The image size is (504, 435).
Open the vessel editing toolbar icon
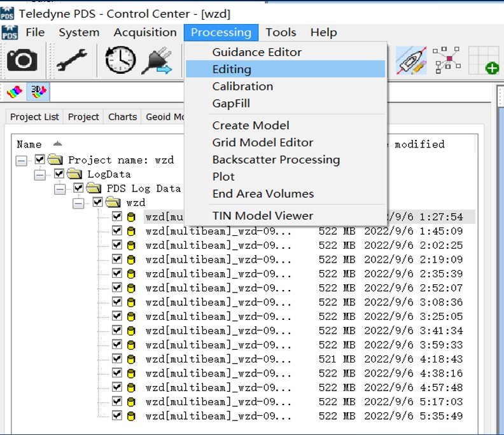click(x=411, y=60)
